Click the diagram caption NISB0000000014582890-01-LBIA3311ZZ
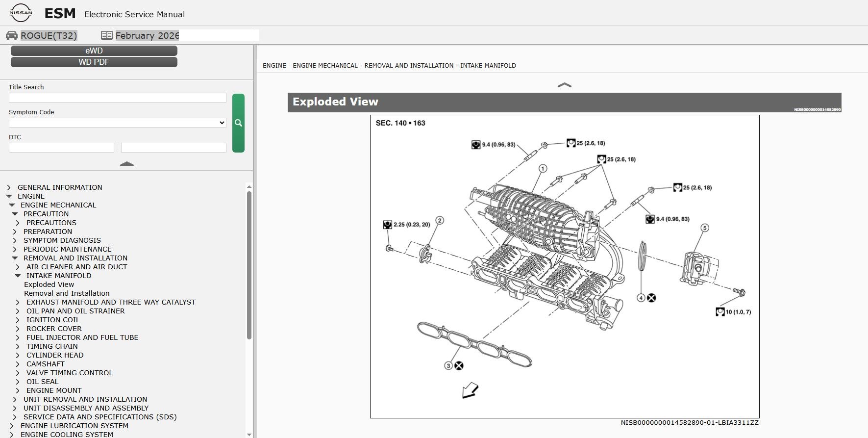This screenshot has width=868, height=438. [x=690, y=422]
